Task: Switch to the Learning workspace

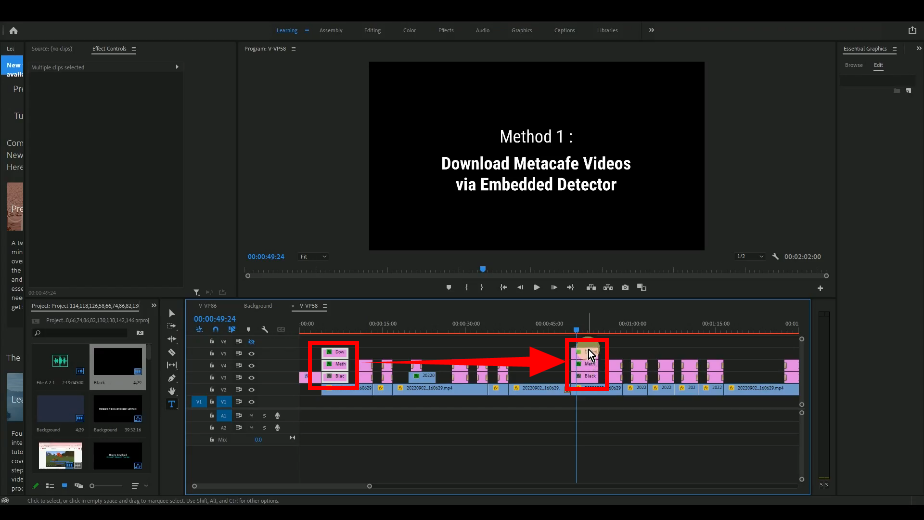Action: (287, 30)
